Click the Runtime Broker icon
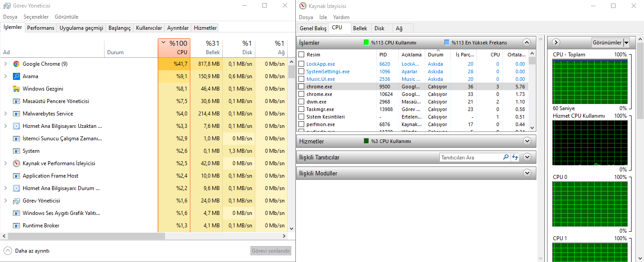644x262 pixels. (x=16, y=226)
